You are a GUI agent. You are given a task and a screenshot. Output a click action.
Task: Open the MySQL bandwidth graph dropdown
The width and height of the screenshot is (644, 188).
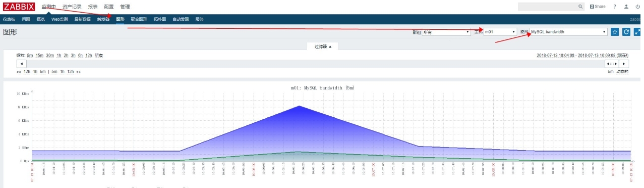568,32
